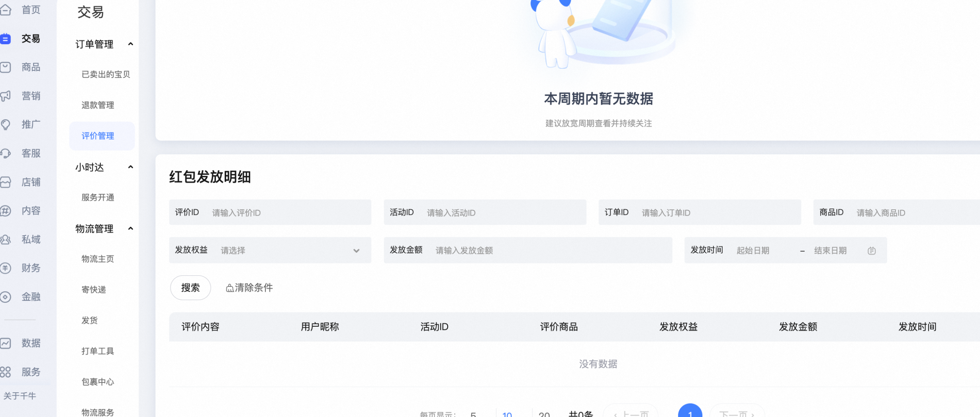Click the 清除条件 text link
The image size is (980, 417).
(254, 288)
